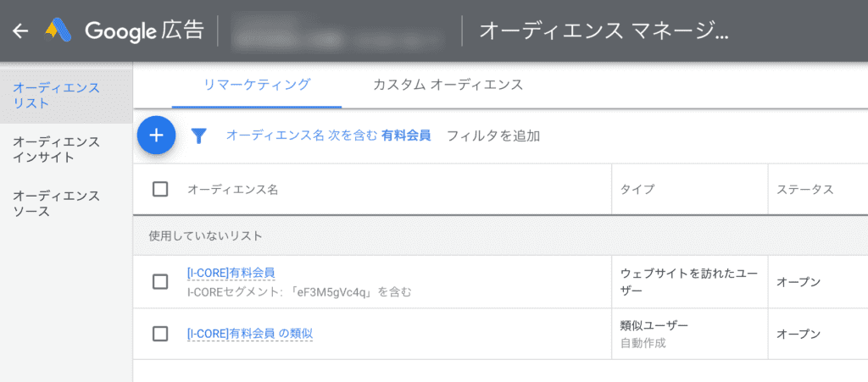
Task: Click the blue plus add-audience button
Action: point(156,136)
